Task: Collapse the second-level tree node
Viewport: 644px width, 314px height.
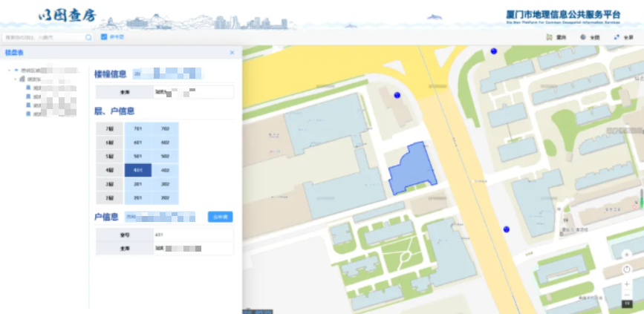Action: point(15,79)
